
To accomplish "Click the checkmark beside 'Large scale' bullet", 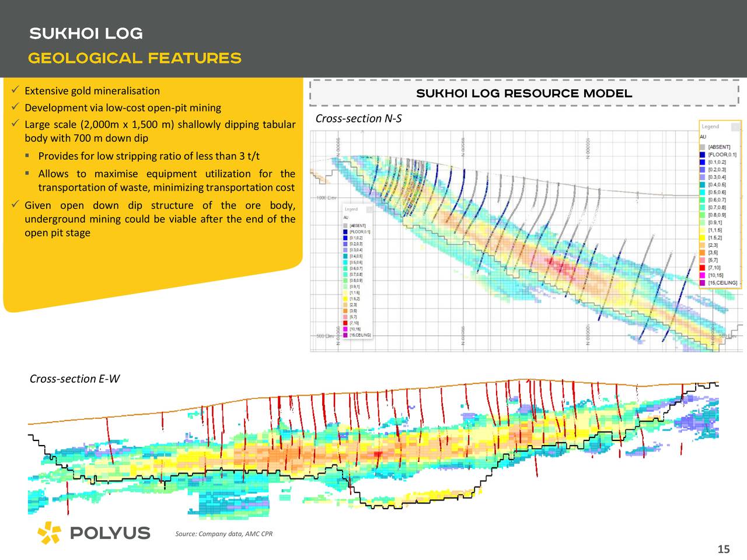I will 15,124.
